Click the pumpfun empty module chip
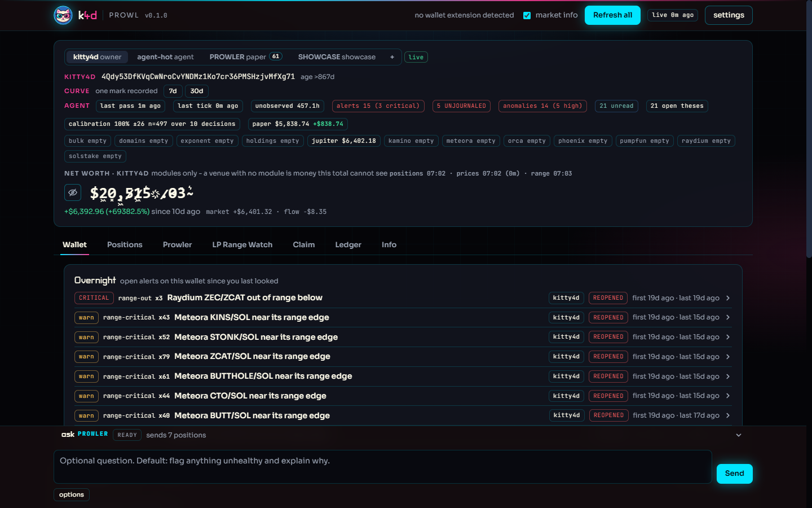The width and height of the screenshot is (812, 508). [x=645, y=141]
